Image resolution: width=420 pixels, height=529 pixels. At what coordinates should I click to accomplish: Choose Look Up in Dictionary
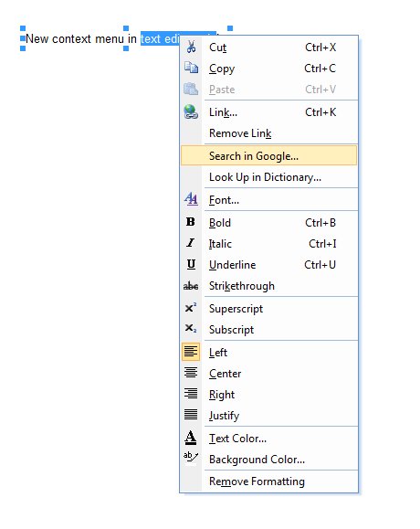pyautogui.click(x=269, y=176)
